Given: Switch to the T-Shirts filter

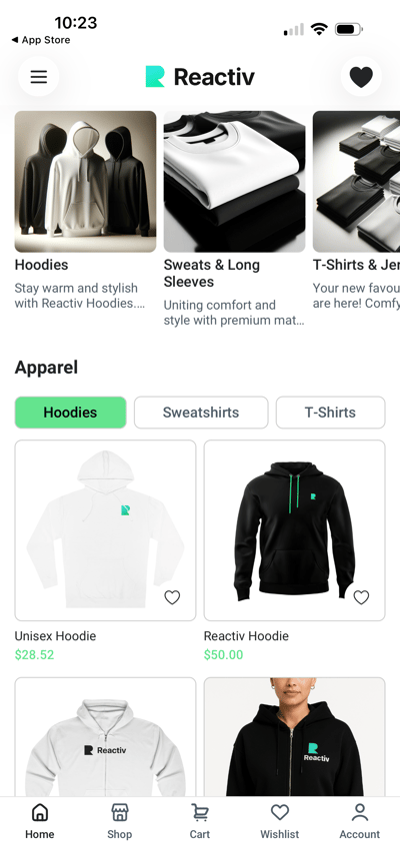Looking at the screenshot, I should [330, 413].
